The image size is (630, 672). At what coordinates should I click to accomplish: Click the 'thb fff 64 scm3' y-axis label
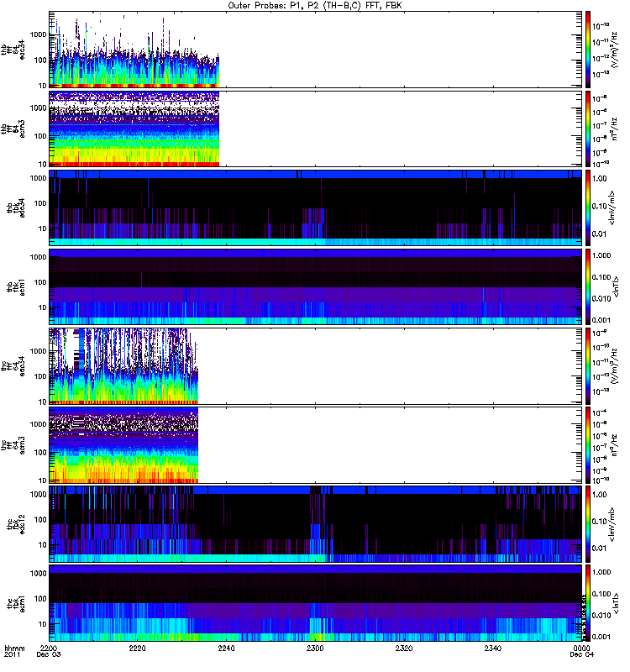[x=13, y=129]
